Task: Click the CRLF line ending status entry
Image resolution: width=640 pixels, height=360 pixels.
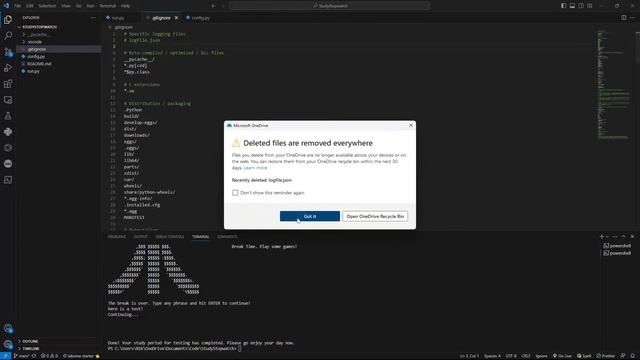Action: 526,356
